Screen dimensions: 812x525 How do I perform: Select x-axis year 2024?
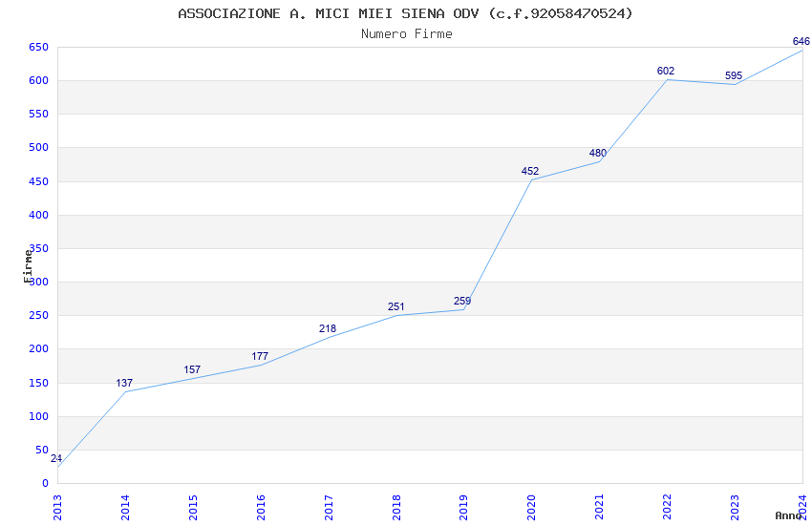point(803,508)
